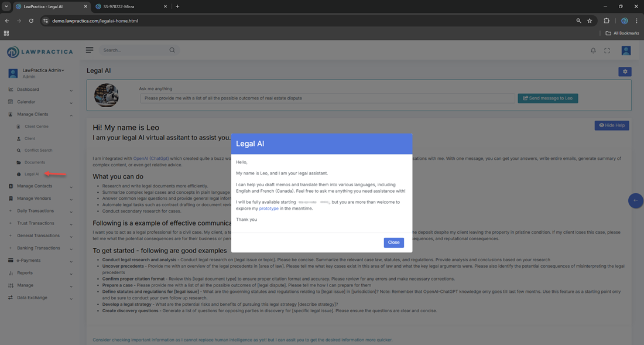
Task: Expand Manage Contacts menu section
Action: coord(40,186)
